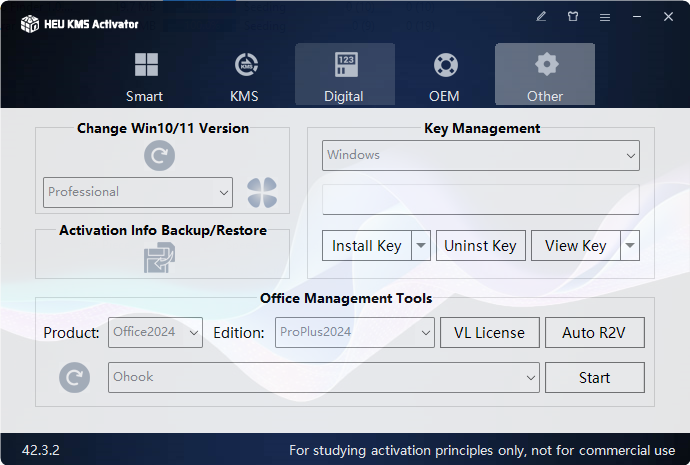The height and width of the screenshot is (465, 690).
Task: Switch to the Smart tab
Action: pos(145,76)
